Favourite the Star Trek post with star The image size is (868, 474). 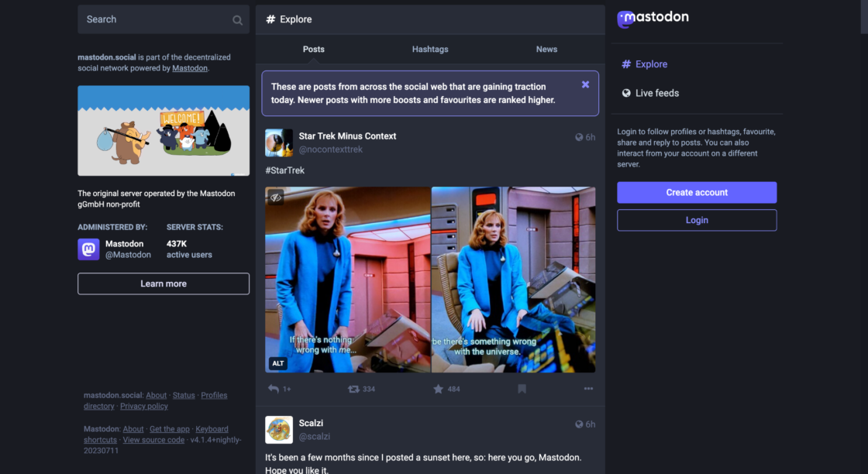[x=438, y=389]
